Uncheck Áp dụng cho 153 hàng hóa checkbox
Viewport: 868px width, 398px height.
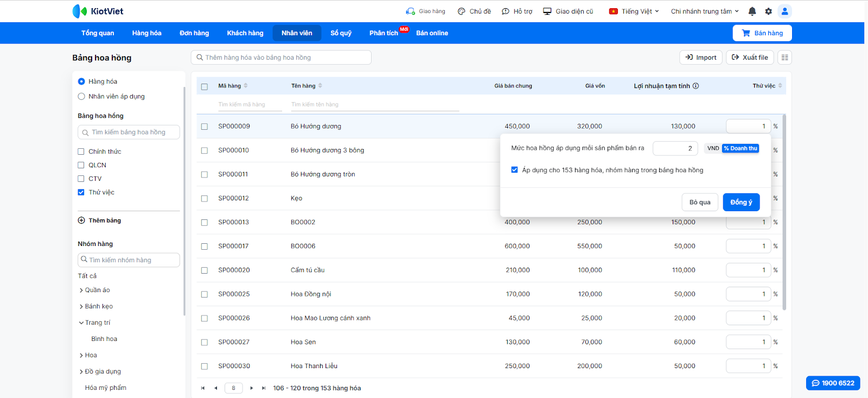tap(514, 170)
